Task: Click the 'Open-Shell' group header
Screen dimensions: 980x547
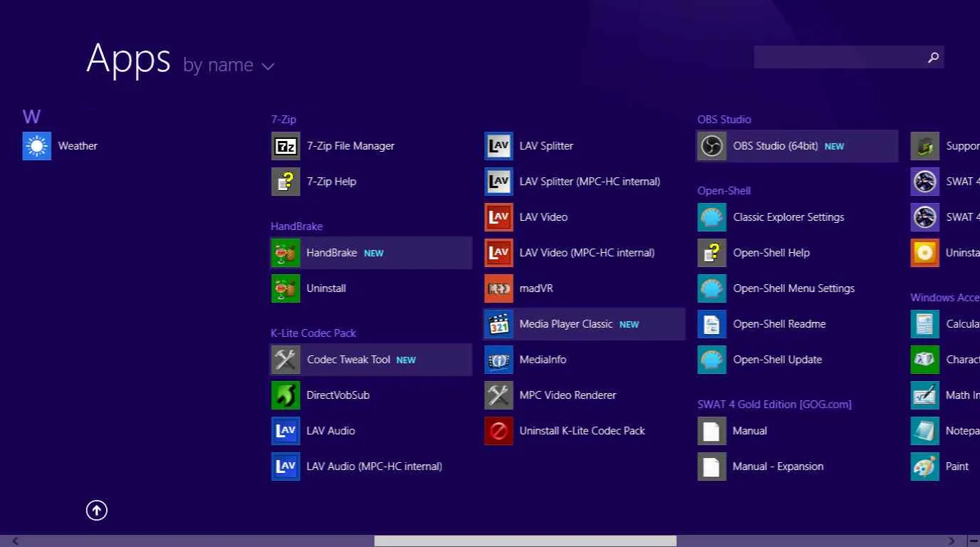Action: (724, 191)
